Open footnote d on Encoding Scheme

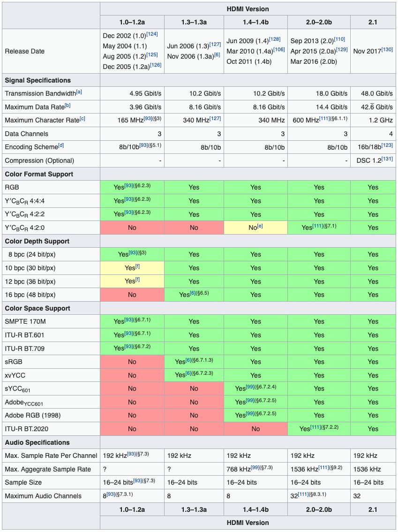tap(61, 145)
